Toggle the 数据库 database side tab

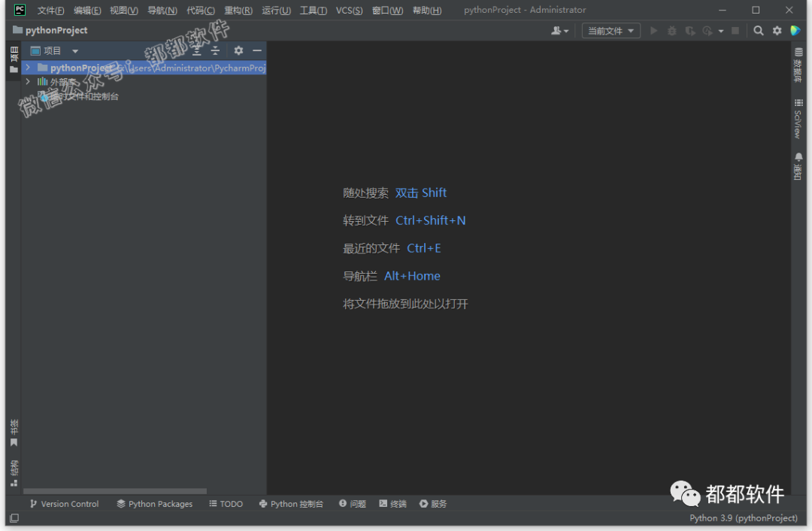point(798,65)
